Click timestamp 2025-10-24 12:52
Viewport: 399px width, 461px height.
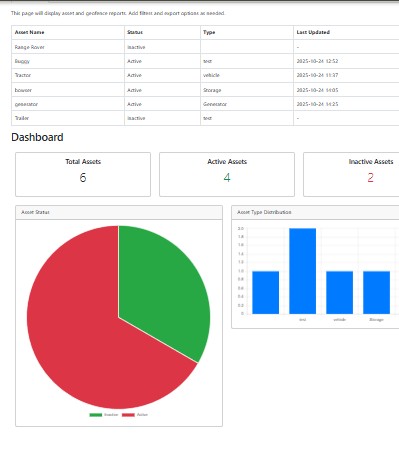[x=317, y=61]
